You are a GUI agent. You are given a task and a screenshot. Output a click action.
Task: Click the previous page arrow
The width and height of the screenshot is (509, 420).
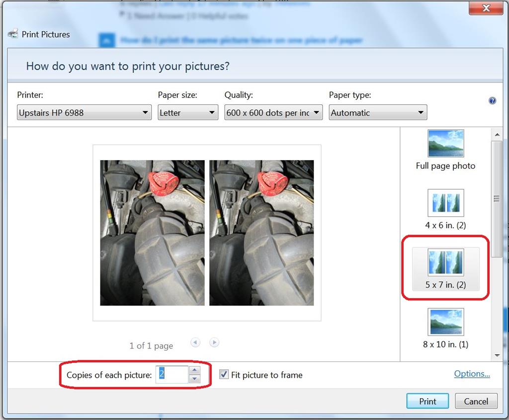[195, 342]
